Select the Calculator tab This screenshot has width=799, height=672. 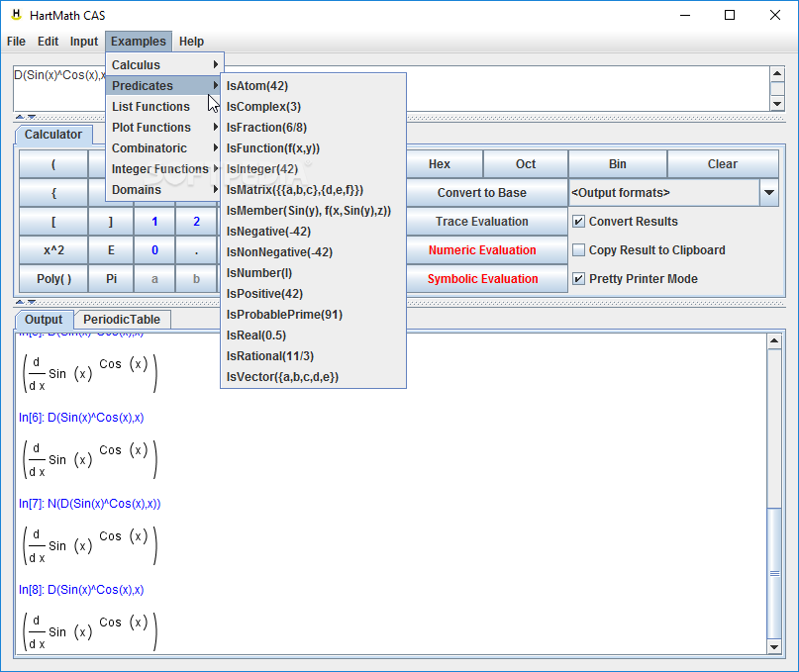pos(53,135)
